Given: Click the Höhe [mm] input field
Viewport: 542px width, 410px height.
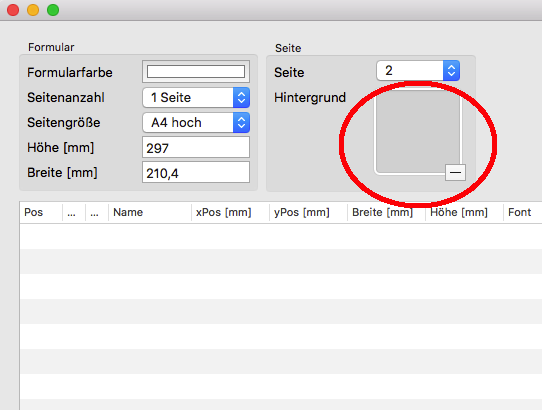Looking at the screenshot, I should [196, 148].
